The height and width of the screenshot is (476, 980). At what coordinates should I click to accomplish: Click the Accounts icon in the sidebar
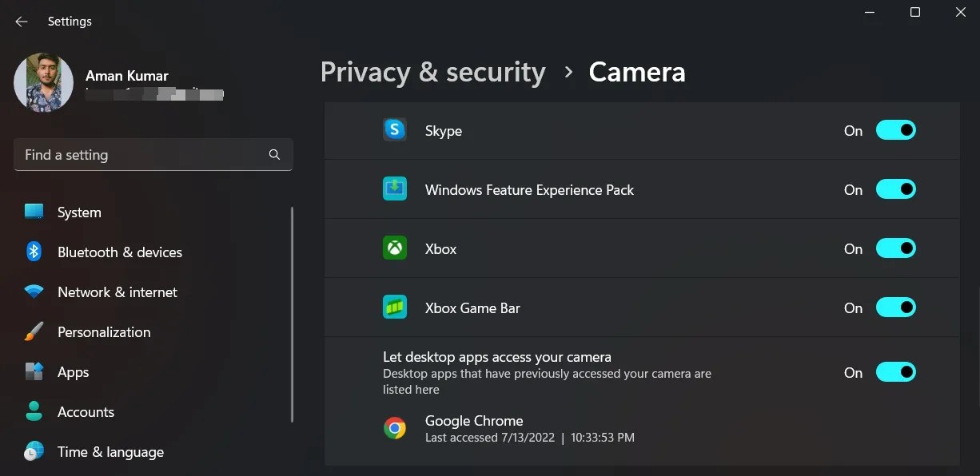click(34, 411)
